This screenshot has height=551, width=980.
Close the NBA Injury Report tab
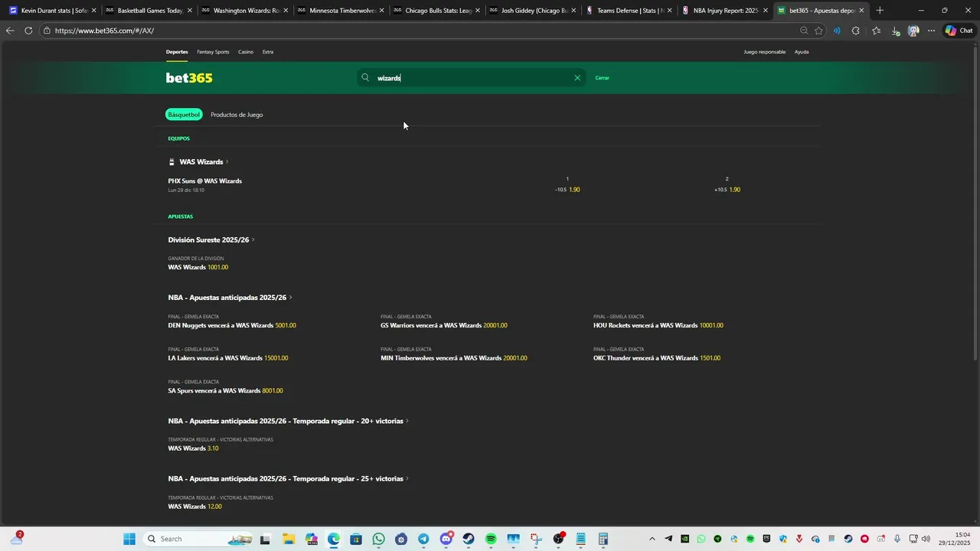(x=765, y=11)
